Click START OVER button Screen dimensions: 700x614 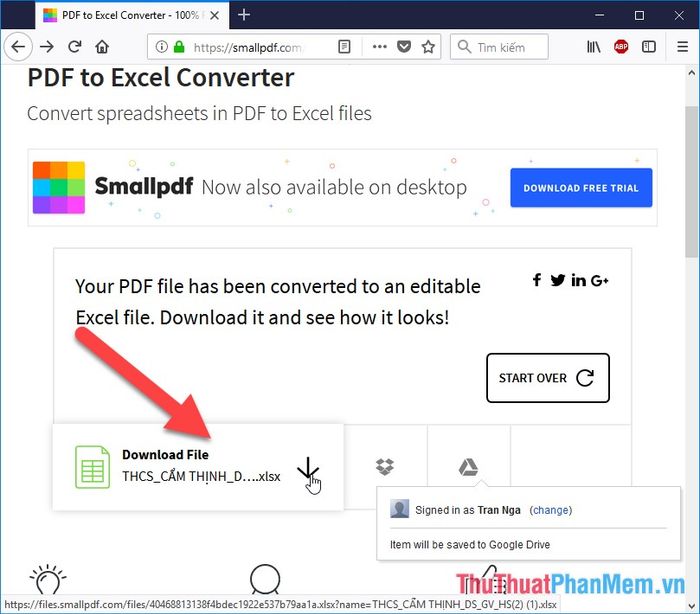click(x=548, y=378)
